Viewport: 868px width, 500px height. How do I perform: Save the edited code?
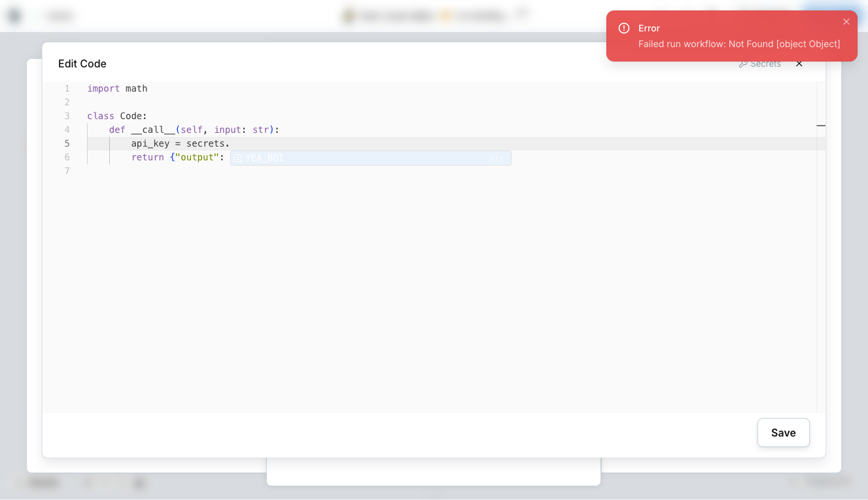pos(783,433)
